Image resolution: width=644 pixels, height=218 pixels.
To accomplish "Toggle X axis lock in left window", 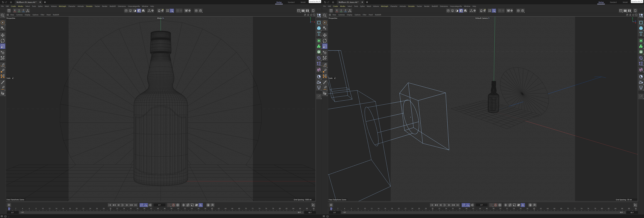I will point(15,11).
